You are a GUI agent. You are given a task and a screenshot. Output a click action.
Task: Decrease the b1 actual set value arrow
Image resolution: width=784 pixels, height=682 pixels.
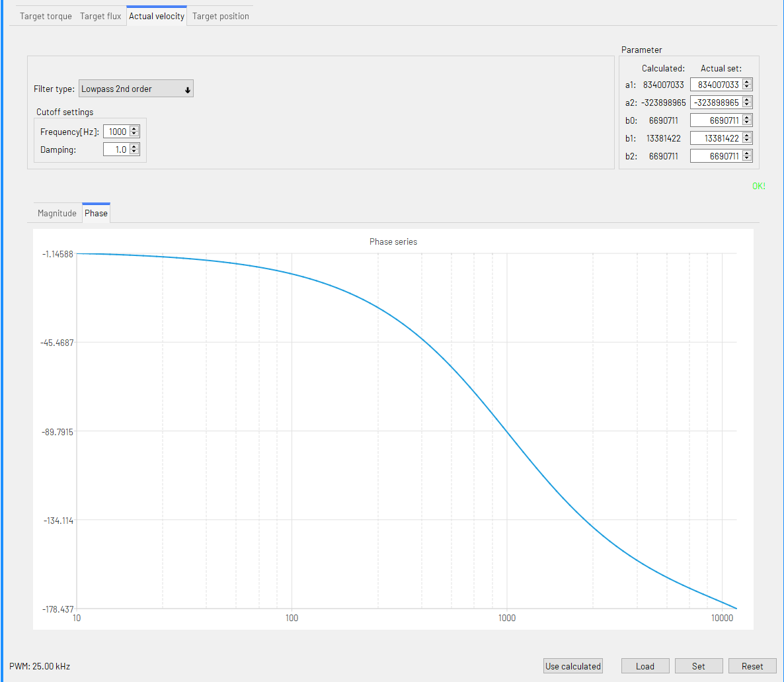point(747,141)
